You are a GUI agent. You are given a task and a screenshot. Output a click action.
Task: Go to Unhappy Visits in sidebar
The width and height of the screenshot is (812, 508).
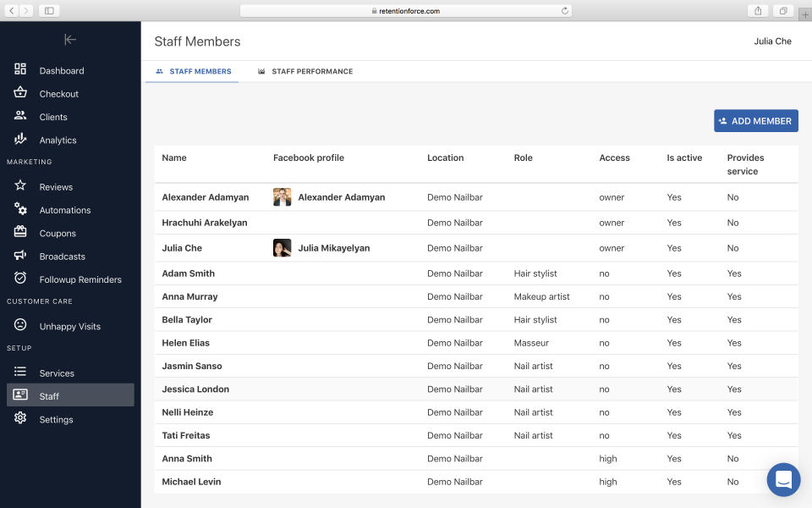click(69, 326)
